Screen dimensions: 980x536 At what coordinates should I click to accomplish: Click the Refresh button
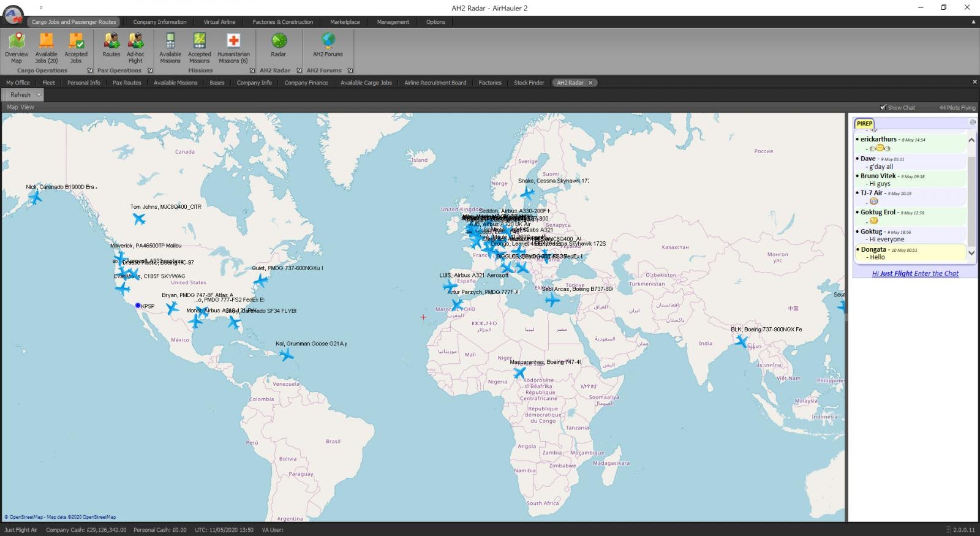20,95
